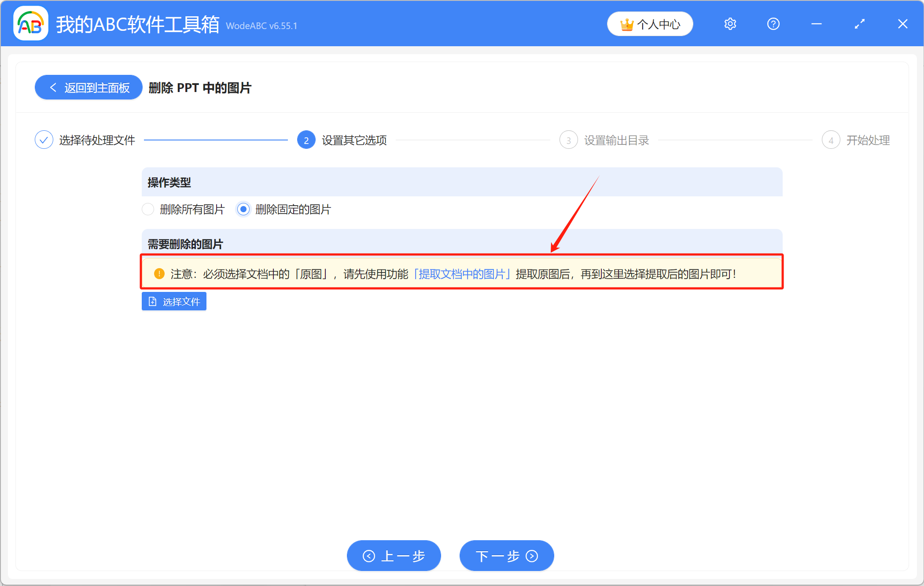
Task: Go to previous step with 上一步
Action: [x=394, y=556]
